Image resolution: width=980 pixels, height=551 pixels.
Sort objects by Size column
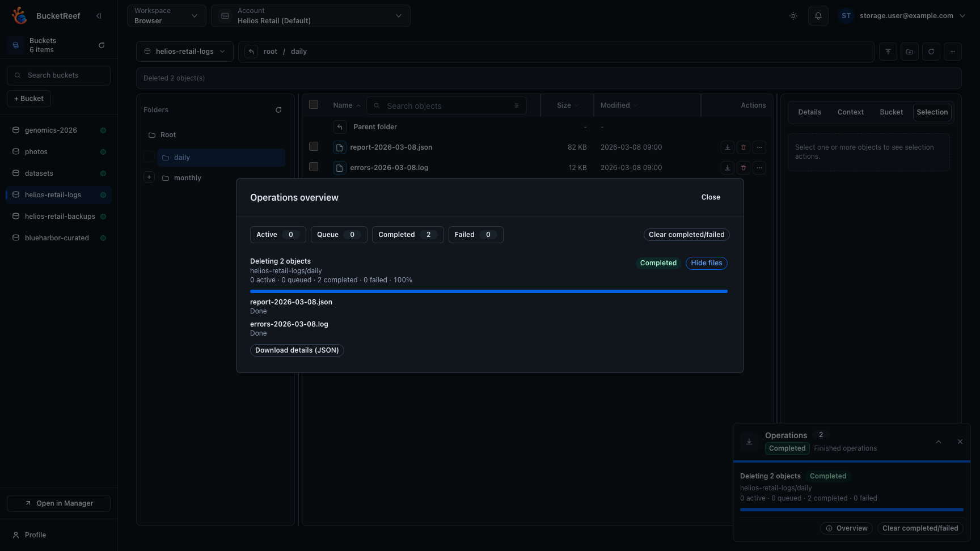pos(568,105)
